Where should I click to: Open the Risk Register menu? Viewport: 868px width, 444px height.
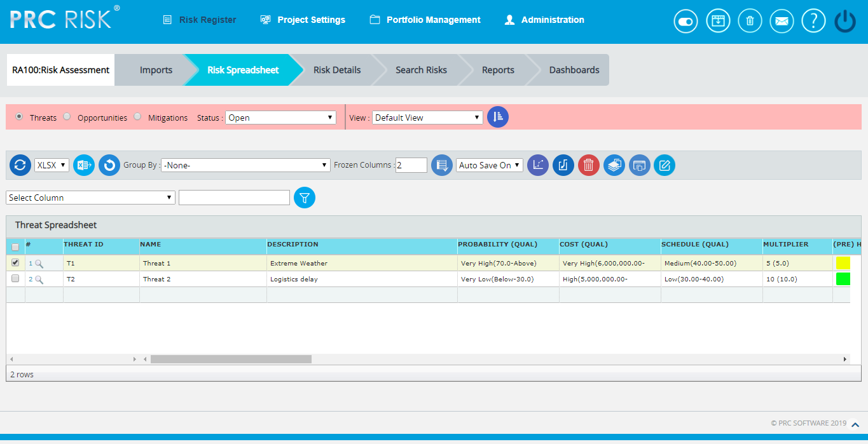coord(200,20)
